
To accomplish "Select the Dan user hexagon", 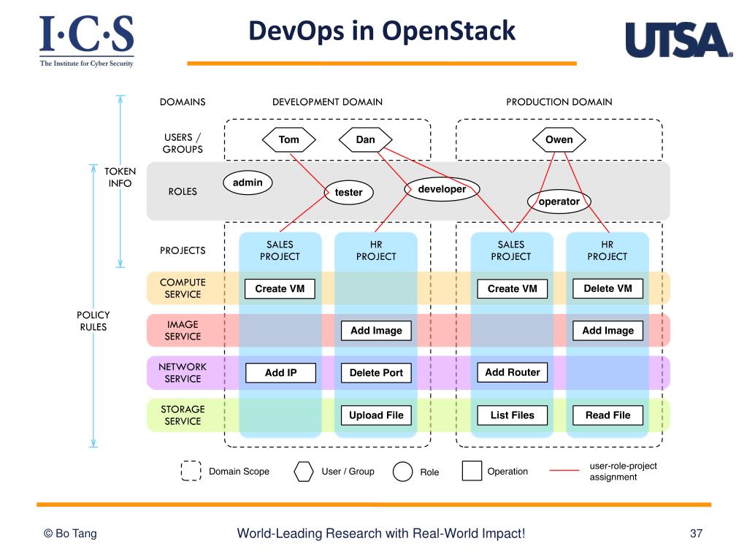I will click(x=365, y=139).
